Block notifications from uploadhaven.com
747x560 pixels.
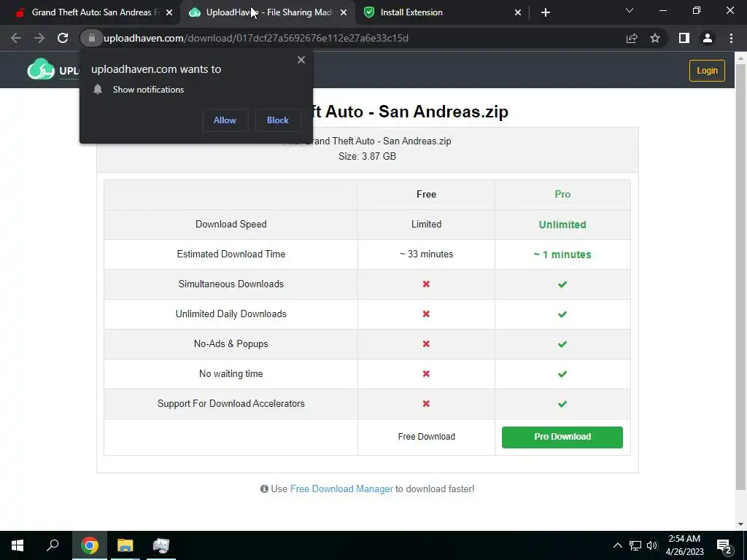(278, 120)
